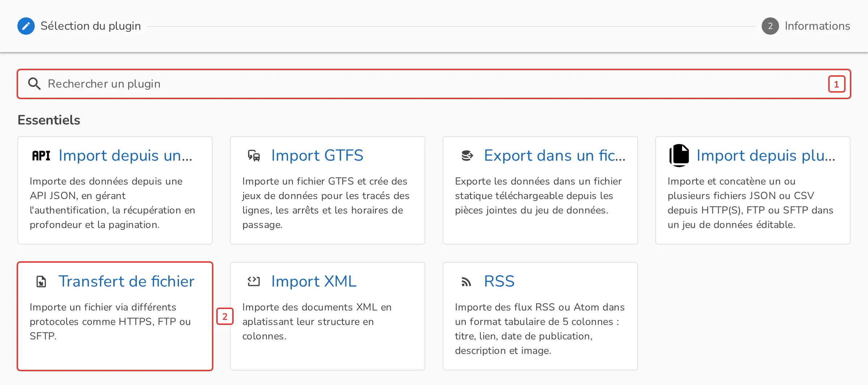Click the text 'Importe un fichier via différents'

[103, 307]
